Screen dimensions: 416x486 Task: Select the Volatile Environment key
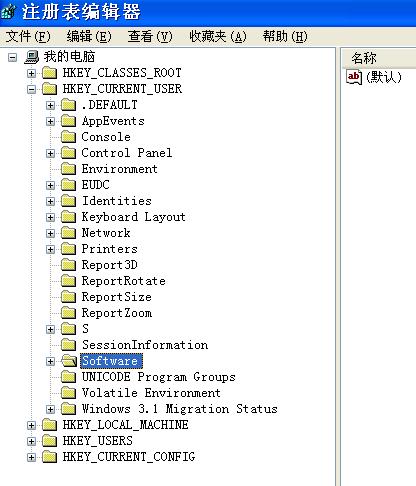pyautogui.click(x=151, y=393)
